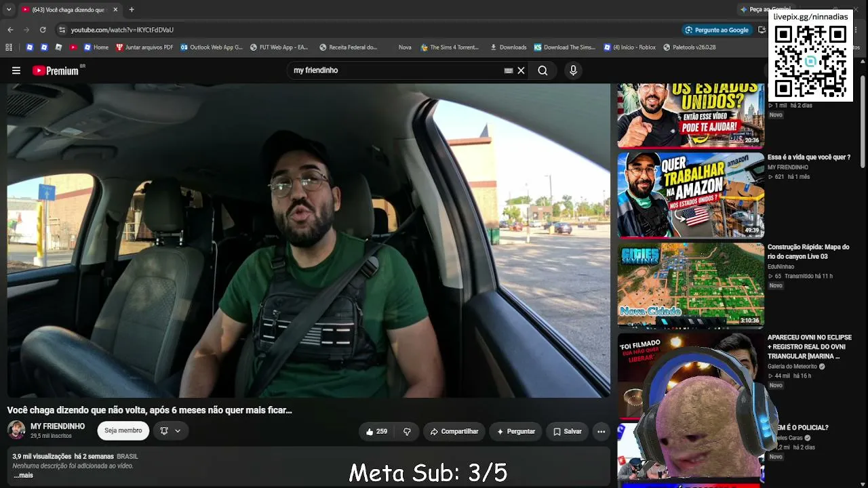Open the Downloads bookmark
The width and height of the screenshot is (868, 488).
[x=508, y=47]
